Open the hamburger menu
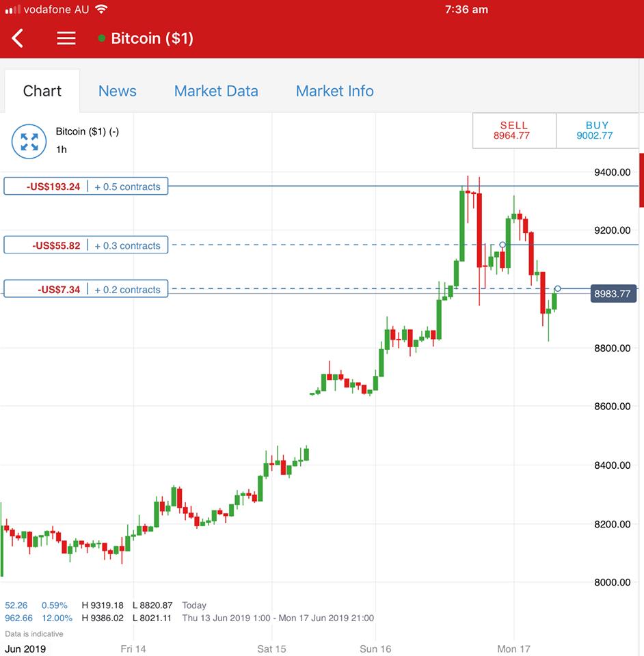This screenshot has height=656, width=644. click(x=66, y=38)
